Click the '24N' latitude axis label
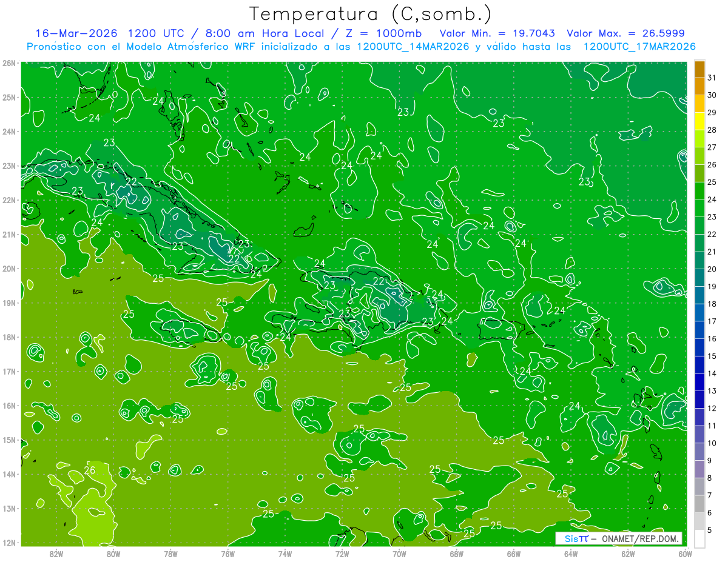The width and height of the screenshot is (728, 562). [x=9, y=132]
